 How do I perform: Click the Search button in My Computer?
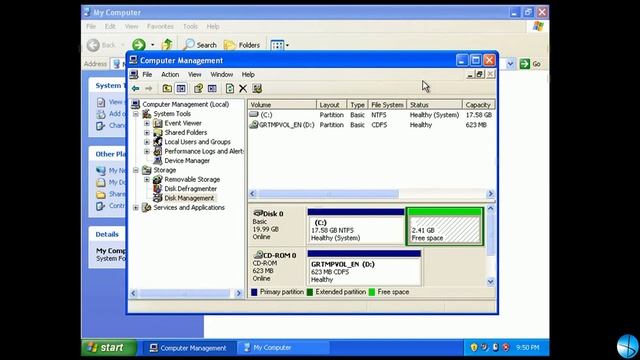pyautogui.click(x=200, y=45)
